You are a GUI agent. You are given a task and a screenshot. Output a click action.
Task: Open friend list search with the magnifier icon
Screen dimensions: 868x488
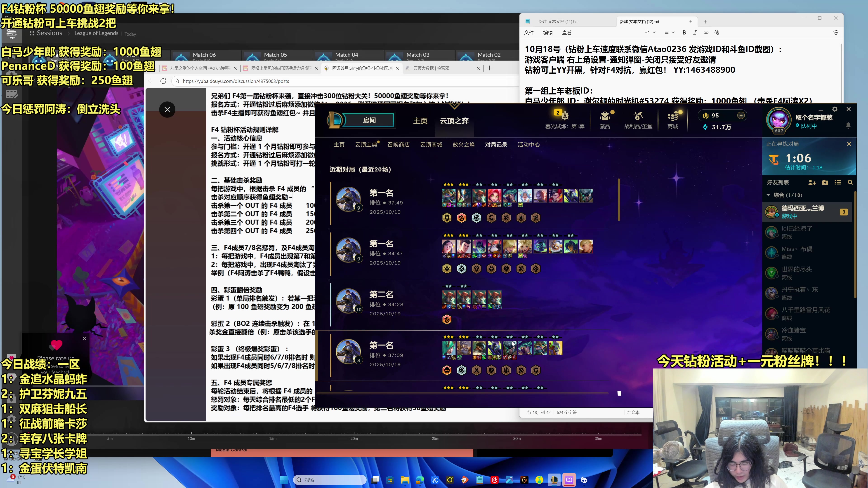click(x=850, y=182)
